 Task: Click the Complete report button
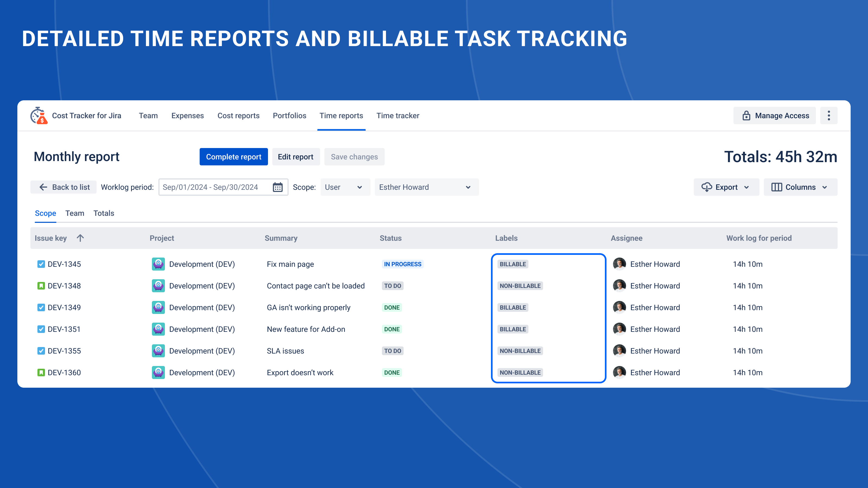[234, 157]
